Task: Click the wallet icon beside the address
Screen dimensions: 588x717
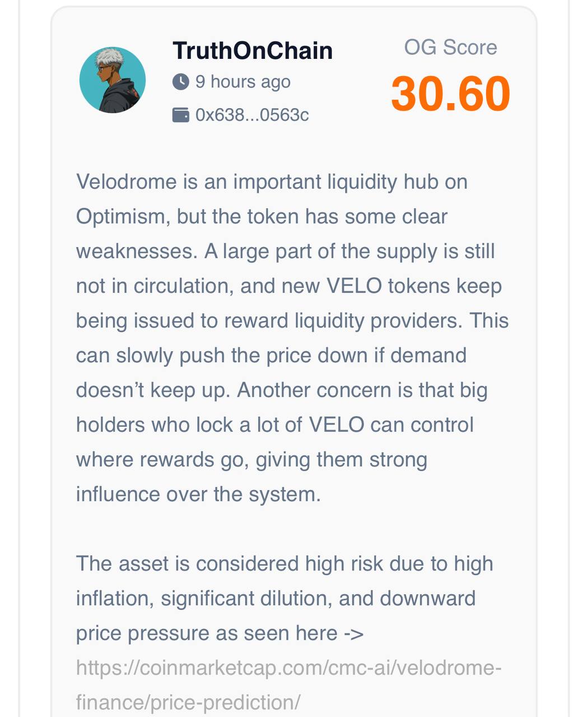Action: click(x=180, y=115)
